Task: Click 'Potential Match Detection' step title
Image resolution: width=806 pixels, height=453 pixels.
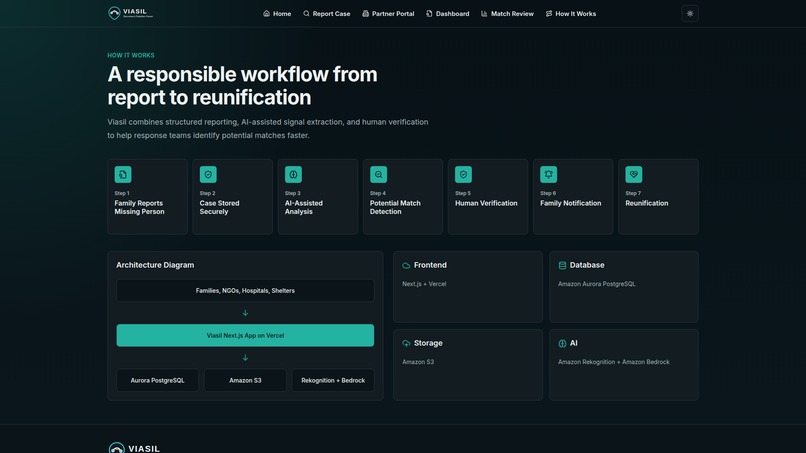Action: pos(395,207)
